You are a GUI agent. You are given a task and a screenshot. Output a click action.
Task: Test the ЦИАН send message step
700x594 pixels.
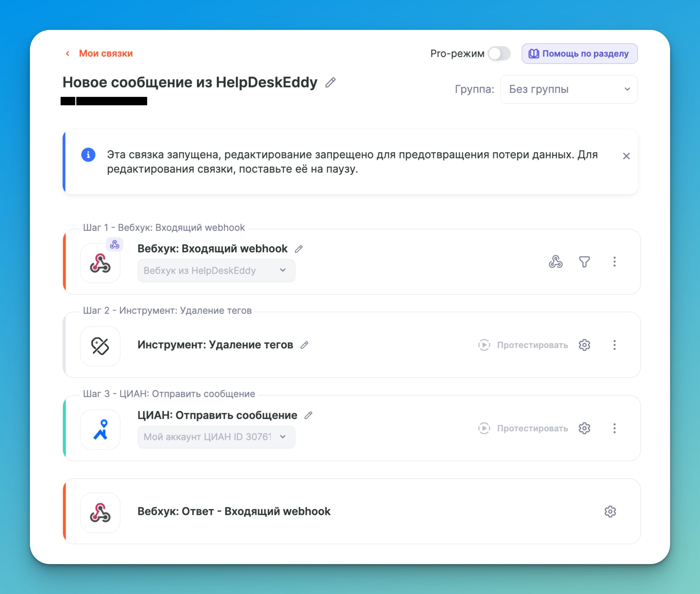(x=523, y=428)
